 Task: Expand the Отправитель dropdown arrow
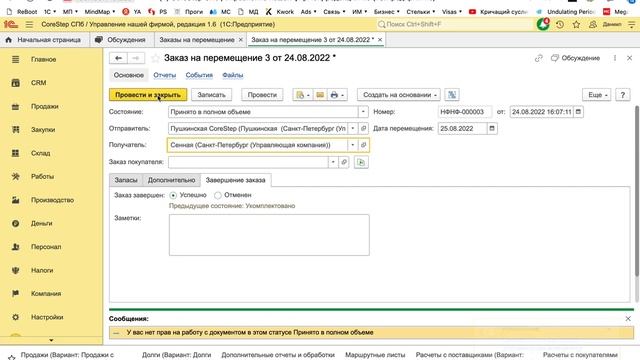[353, 129]
